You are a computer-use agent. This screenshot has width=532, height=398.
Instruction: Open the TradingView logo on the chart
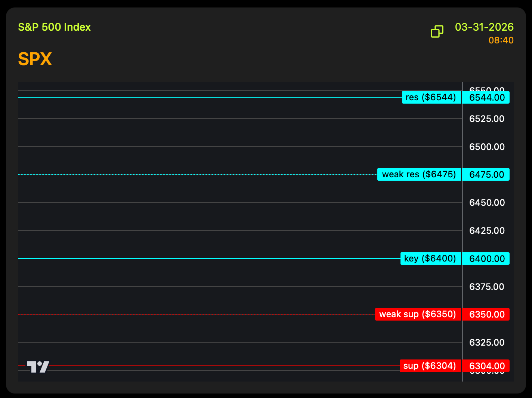click(38, 367)
